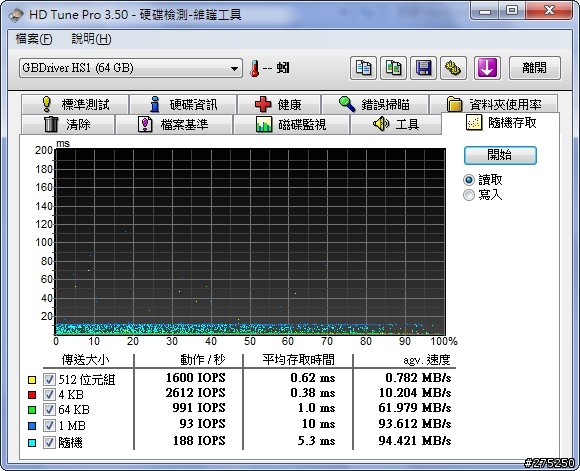Maximize the HD Tune Pro window

(x=512, y=11)
